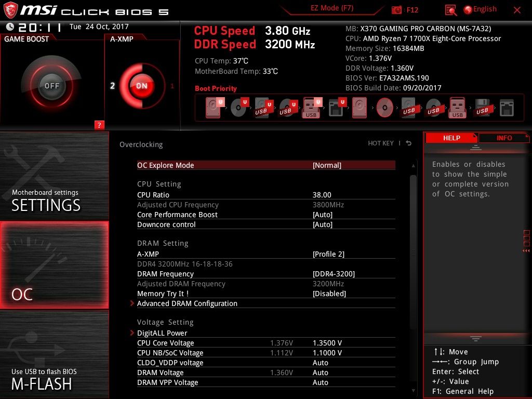The height and width of the screenshot is (399, 532).
Task: Switch to the HELP tab
Action: (x=451, y=138)
